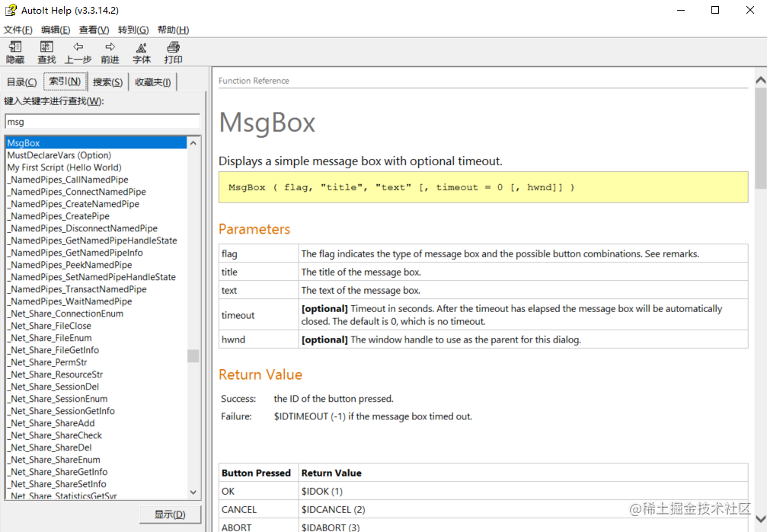Click the $IDTIMEOUT (-1) failure text
Screen dimensions: 767x532
point(372,416)
